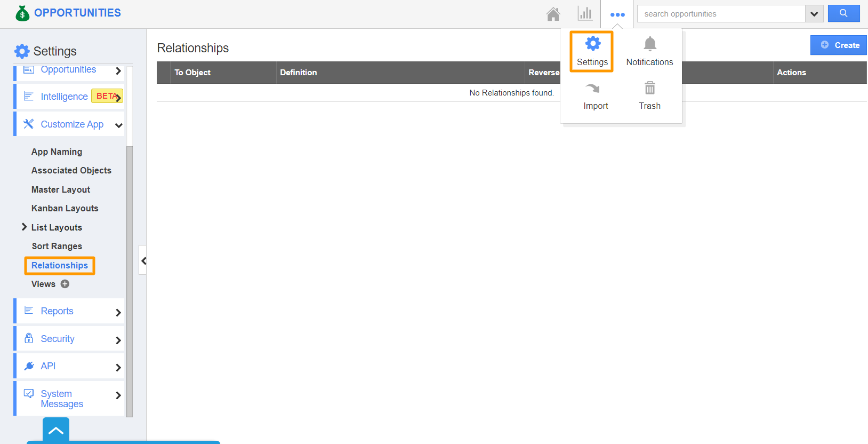Click the Settings gear icon in sidebar header
This screenshot has width=868, height=444.
click(x=22, y=51)
